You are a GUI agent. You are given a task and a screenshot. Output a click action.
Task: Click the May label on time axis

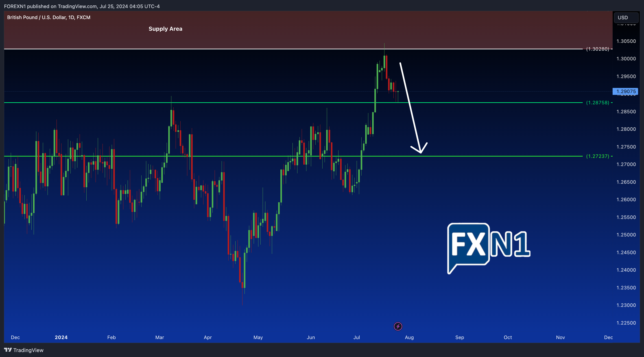[258, 337]
